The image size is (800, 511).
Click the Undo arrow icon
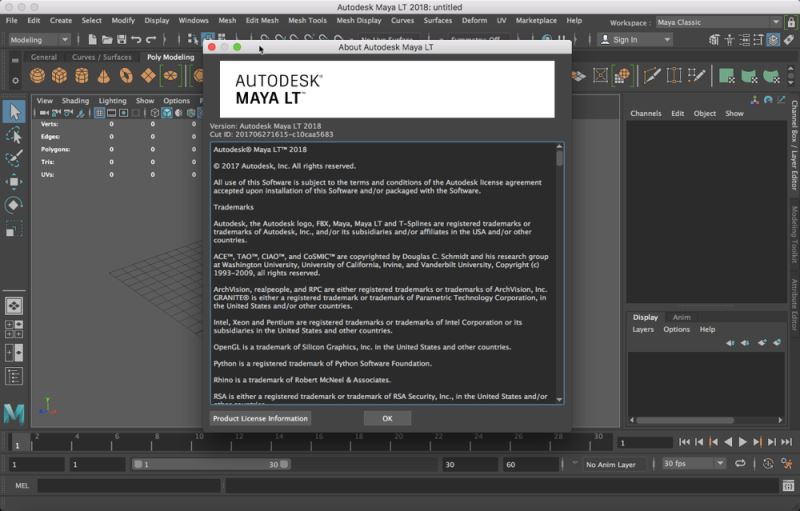136,39
